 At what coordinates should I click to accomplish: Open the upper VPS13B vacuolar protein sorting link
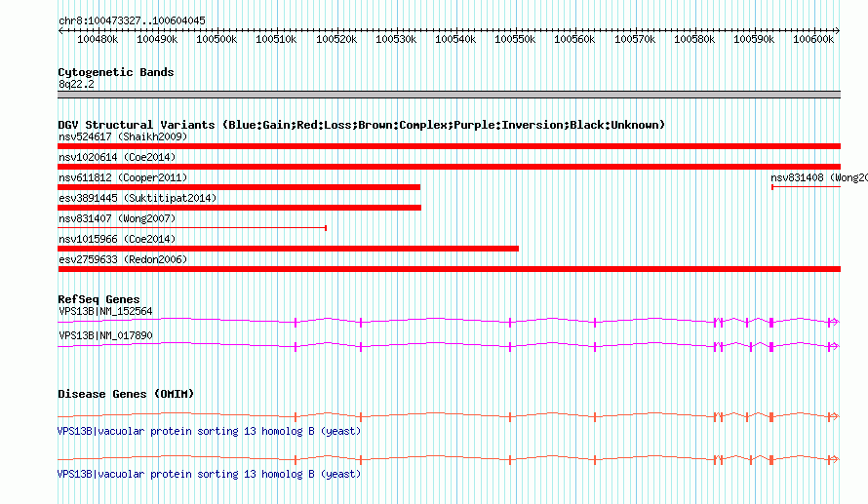pyautogui.click(x=209, y=431)
